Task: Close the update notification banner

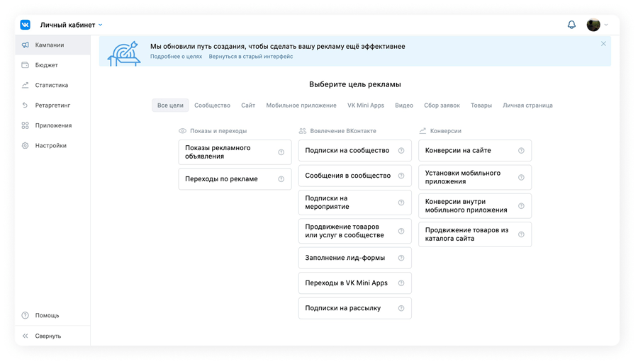Action: click(x=603, y=44)
